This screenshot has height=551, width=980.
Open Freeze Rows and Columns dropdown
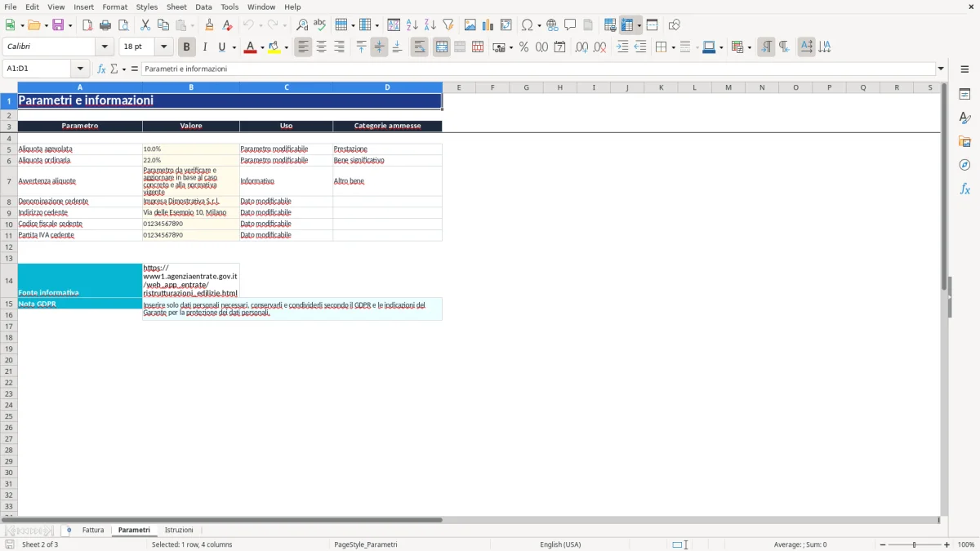point(639,25)
